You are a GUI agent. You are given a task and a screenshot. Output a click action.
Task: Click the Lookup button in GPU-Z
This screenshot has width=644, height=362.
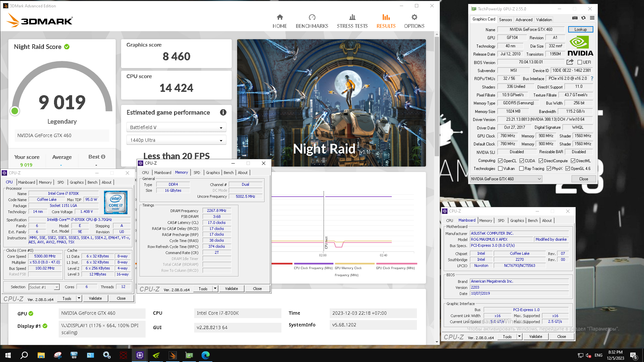pos(581,29)
